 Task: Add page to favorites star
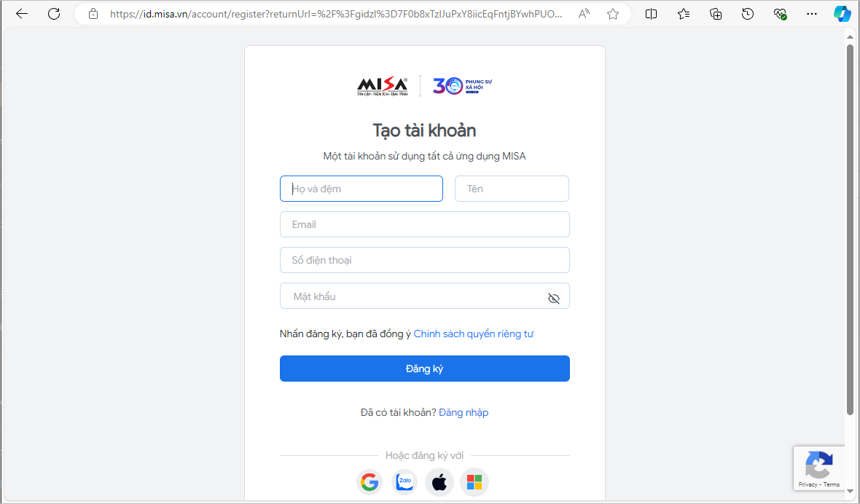[613, 15]
